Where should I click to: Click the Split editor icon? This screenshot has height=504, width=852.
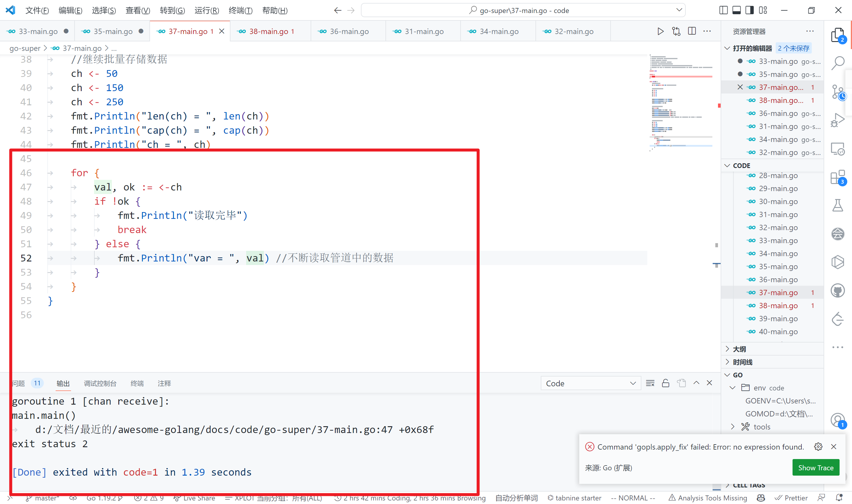click(693, 30)
